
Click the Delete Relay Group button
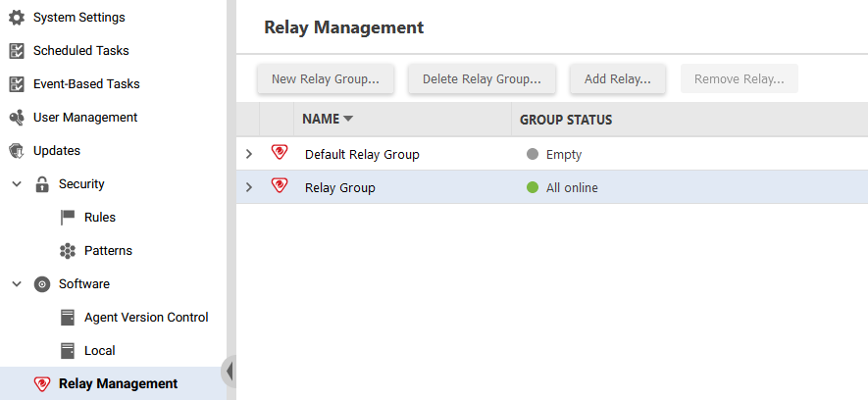point(482,79)
